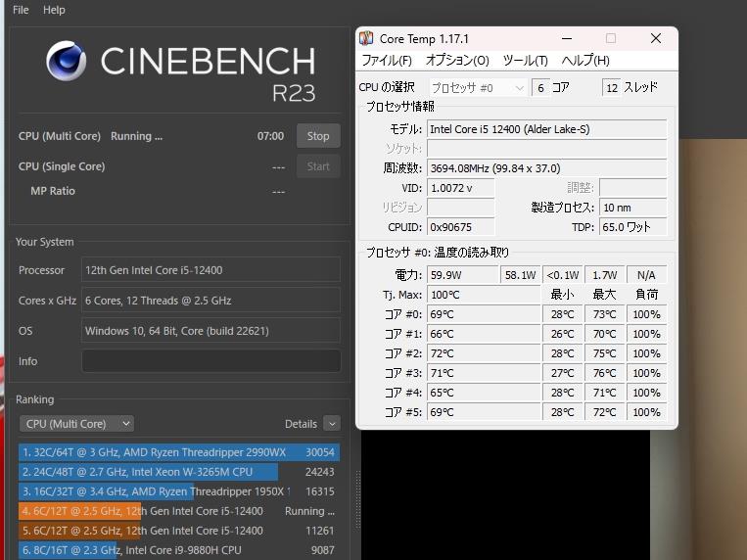Click the Cores x GHz field
This screenshot has height=560, width=747.
pos(211,301)
